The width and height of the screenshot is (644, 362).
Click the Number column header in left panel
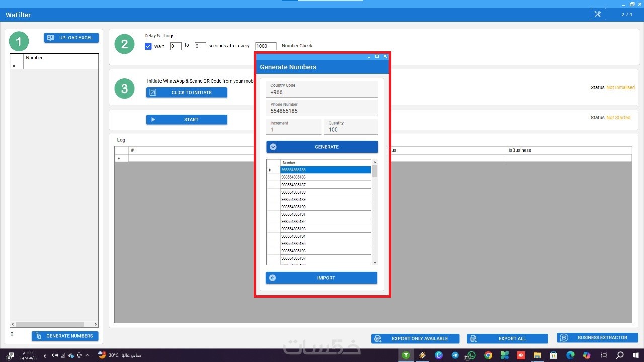click(x=60, y=58)
